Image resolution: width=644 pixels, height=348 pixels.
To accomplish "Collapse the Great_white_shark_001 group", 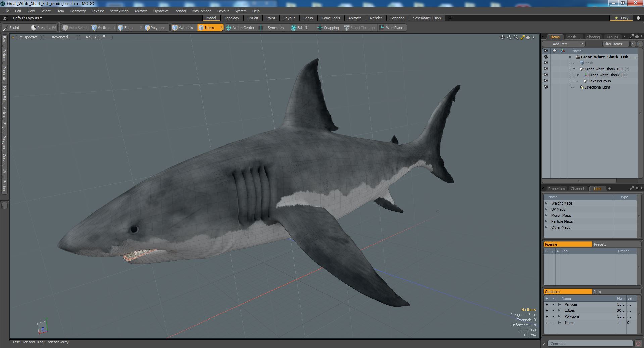I will (x=574, y=69).
